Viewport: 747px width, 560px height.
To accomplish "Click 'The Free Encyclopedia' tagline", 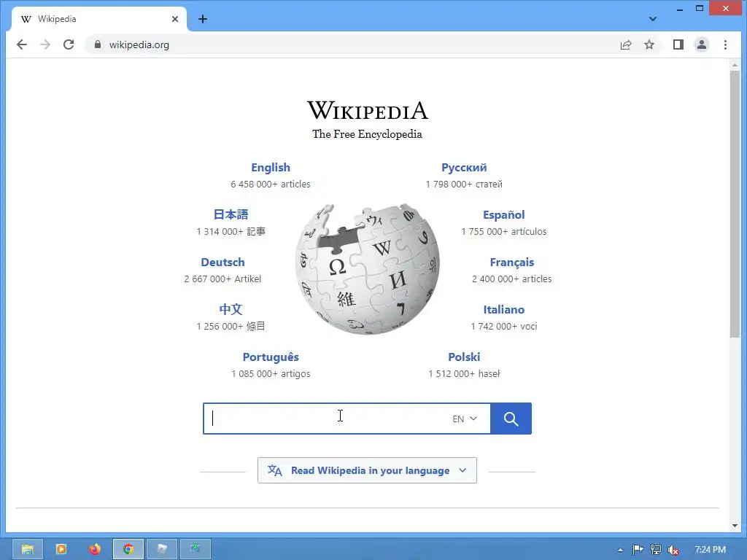I will click(x=368, y=134).
